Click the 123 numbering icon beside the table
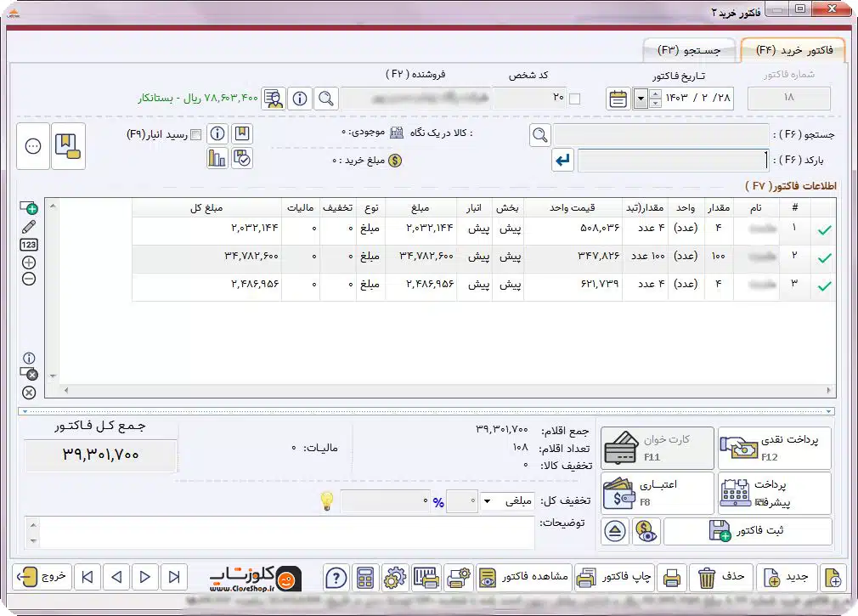 [29, 245]
